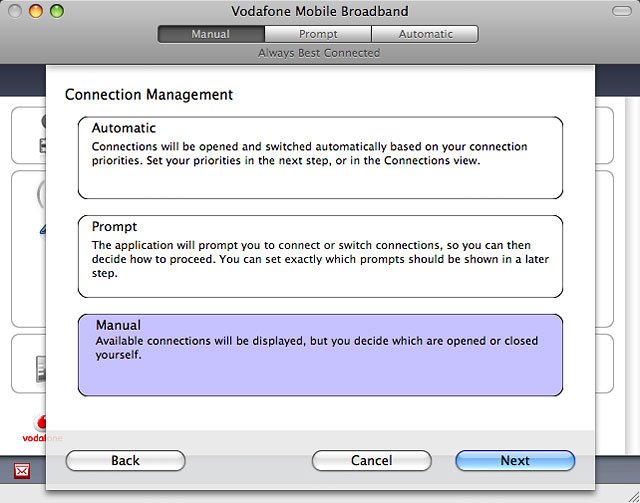
Task: Zoom window using the green button
Action: point(56,12)
